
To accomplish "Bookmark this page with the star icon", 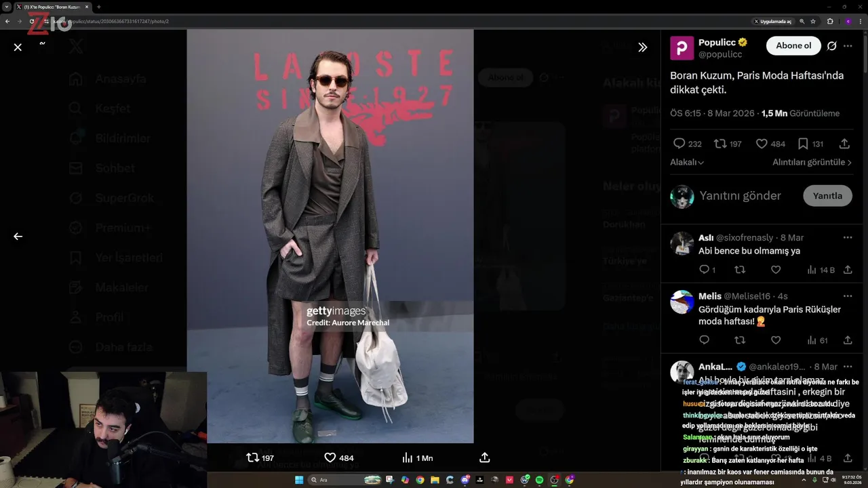I will [813, 21].
